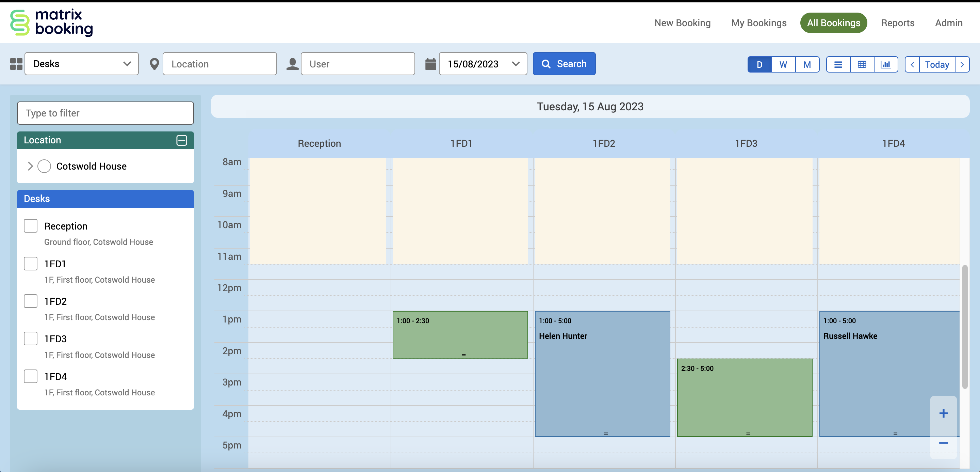Go to previous day arrow
Screen dimensions: 980x472
(912, 64)
